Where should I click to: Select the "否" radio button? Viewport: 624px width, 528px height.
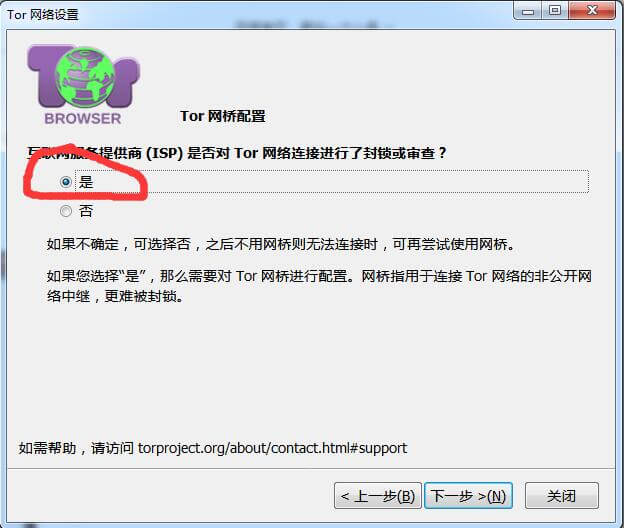66,211
